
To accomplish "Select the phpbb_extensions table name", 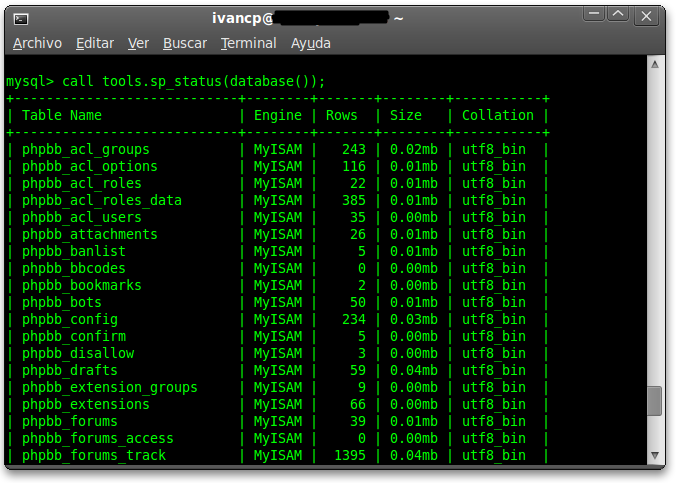I will [x=86, y=405].
